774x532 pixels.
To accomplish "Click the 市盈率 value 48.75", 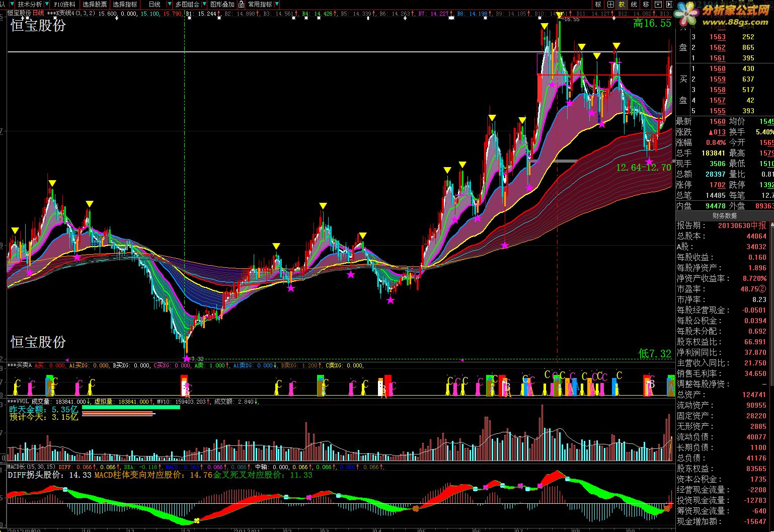I will point(749,289).
